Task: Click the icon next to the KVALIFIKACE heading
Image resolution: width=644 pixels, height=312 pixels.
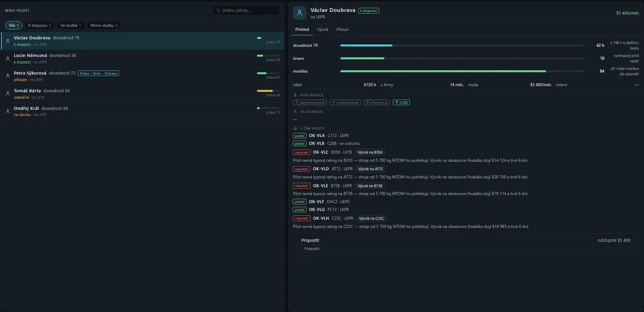Action: [x=295, y=95]
